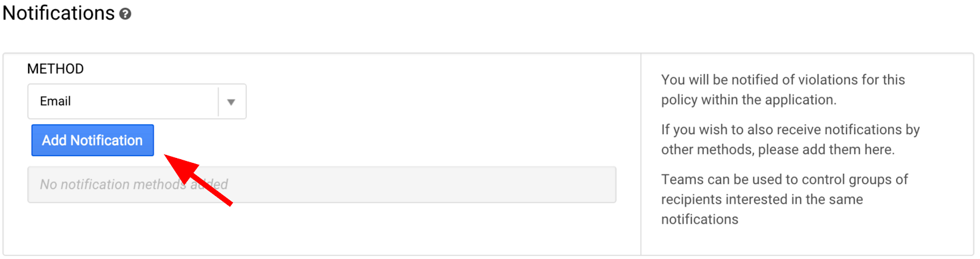Open the Method dropdown arrow
The height and width of the screenshot is (259, 980).
click(231, 102)
